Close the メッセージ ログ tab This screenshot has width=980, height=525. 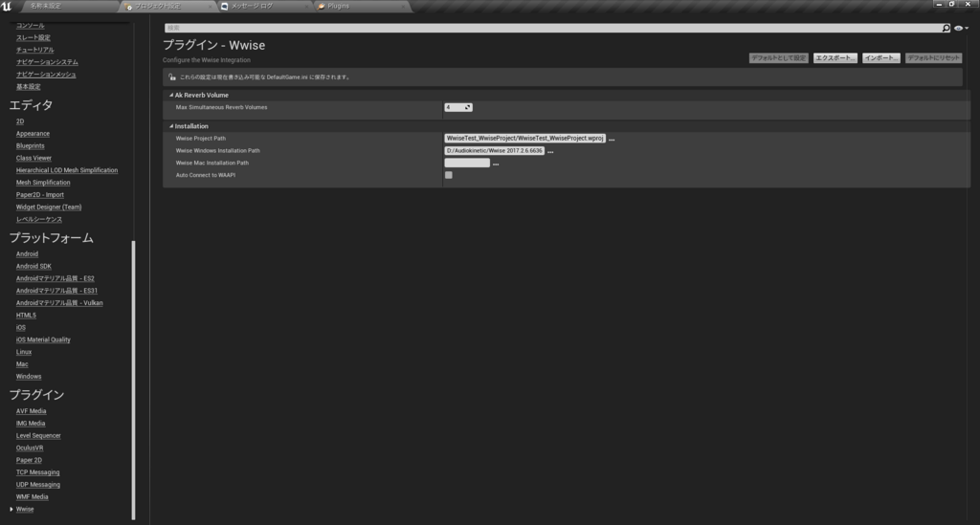click(308, 7)
